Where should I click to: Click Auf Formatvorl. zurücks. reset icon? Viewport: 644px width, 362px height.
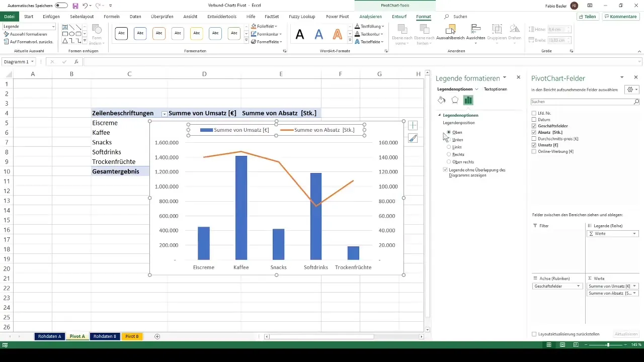click(x=6, y=42)
